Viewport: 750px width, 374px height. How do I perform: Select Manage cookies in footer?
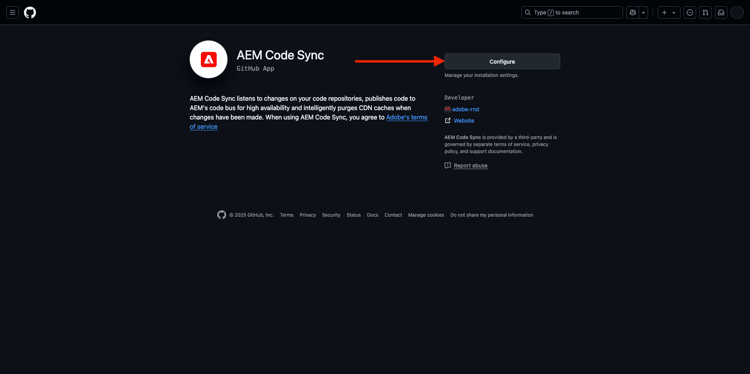426,215
